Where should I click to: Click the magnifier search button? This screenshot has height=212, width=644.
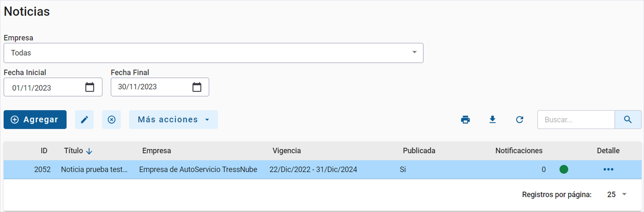tap(628, 120)
